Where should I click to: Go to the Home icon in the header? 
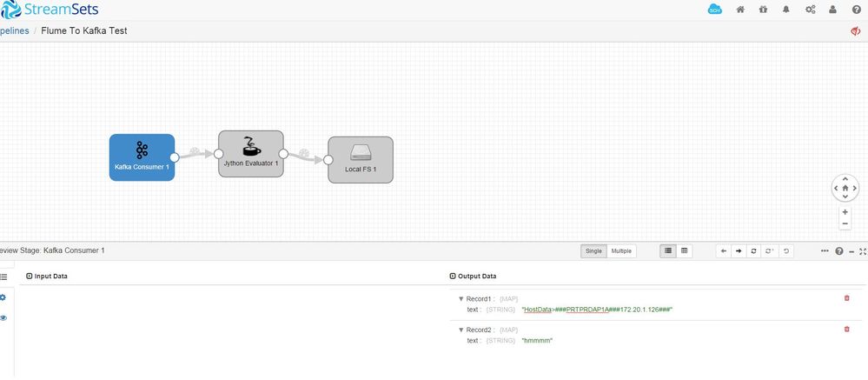[x=740, y=10]
